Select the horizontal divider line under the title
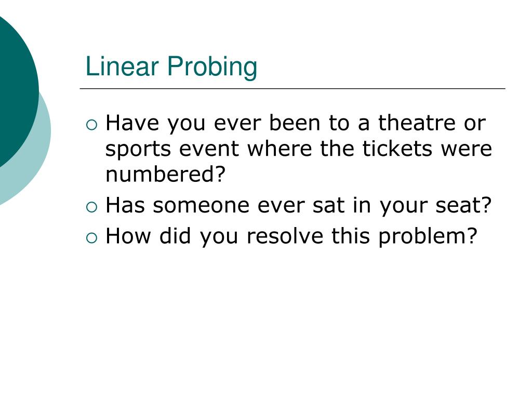This screenshot has height=399, width=532. click(x=292, y=88)
